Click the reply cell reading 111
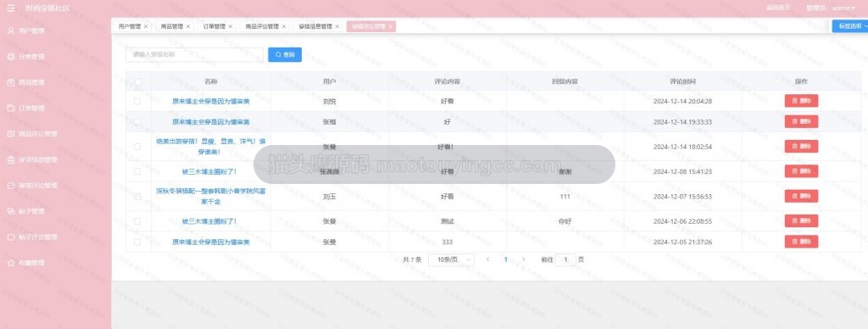Screen dimensions: 868x329 [x=565, y=197]
